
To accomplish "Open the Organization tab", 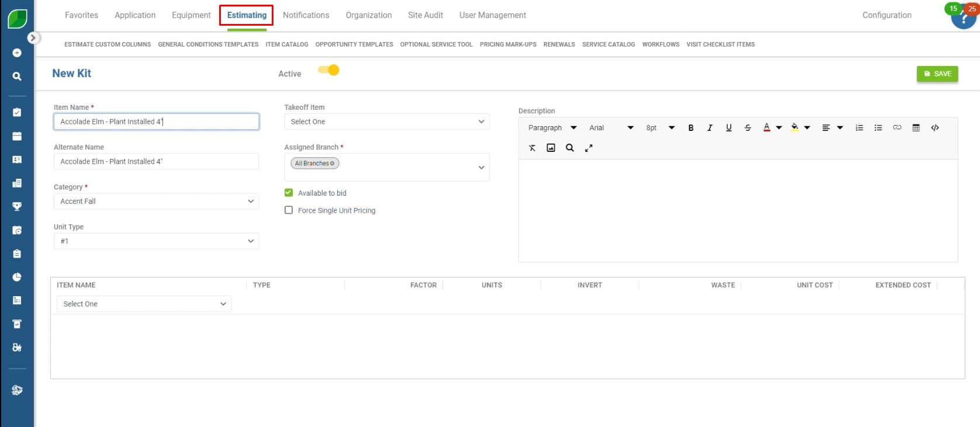I will point(369,15).
